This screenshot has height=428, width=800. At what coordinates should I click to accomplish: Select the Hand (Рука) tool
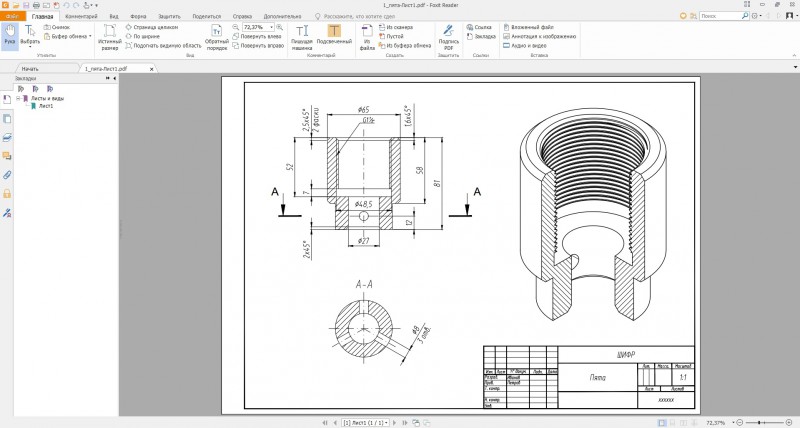(9, 34)
